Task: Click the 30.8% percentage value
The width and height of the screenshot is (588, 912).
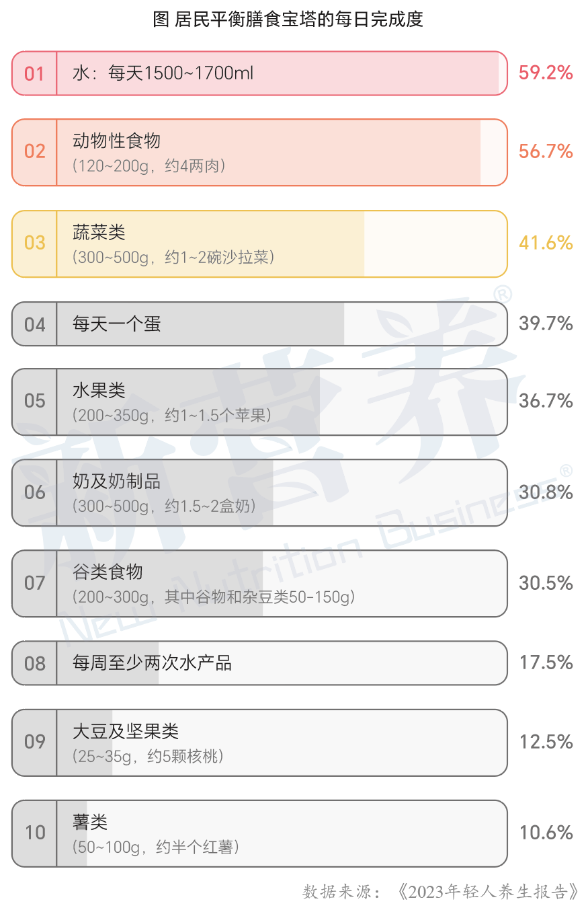Action: [x=546, y=492]
